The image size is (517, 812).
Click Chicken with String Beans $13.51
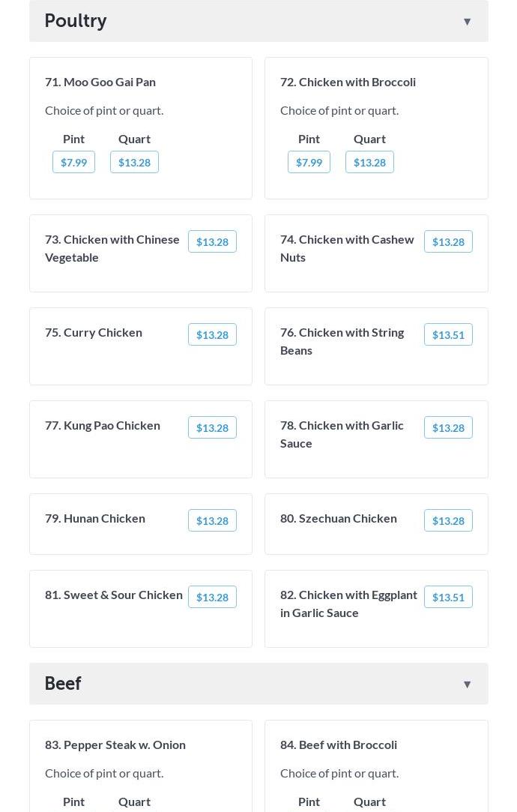click(x=448, y=334)
